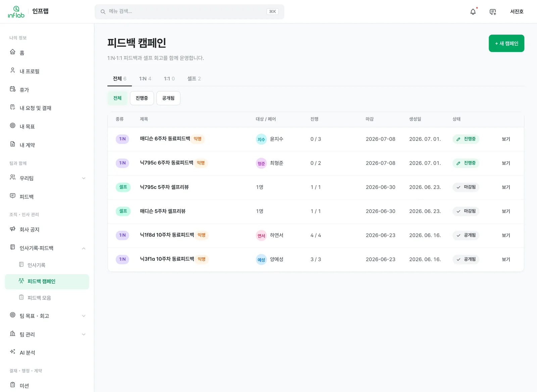Click the 공개됨 badge for 닉1f8d 10주차
537x392 pixels.
[x=466, y=235]
